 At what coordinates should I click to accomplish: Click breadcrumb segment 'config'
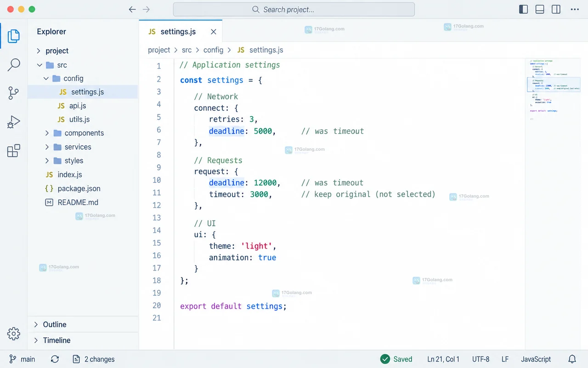(213, 50)
